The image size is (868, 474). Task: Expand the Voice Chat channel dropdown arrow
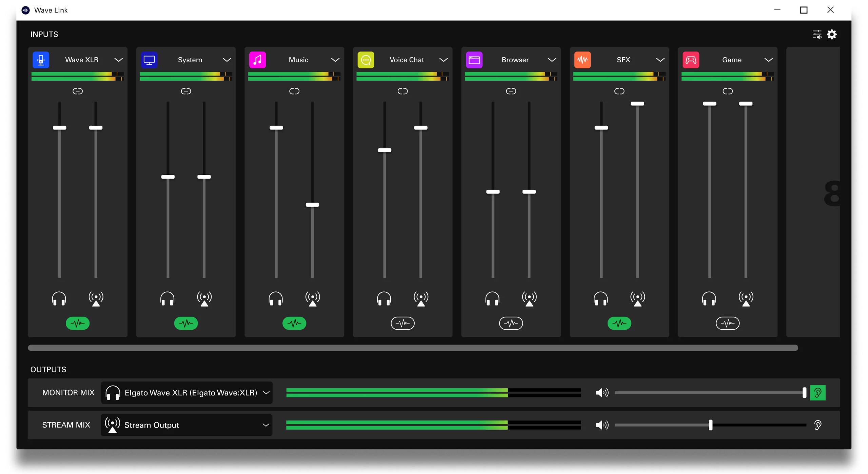coord(443,60)
